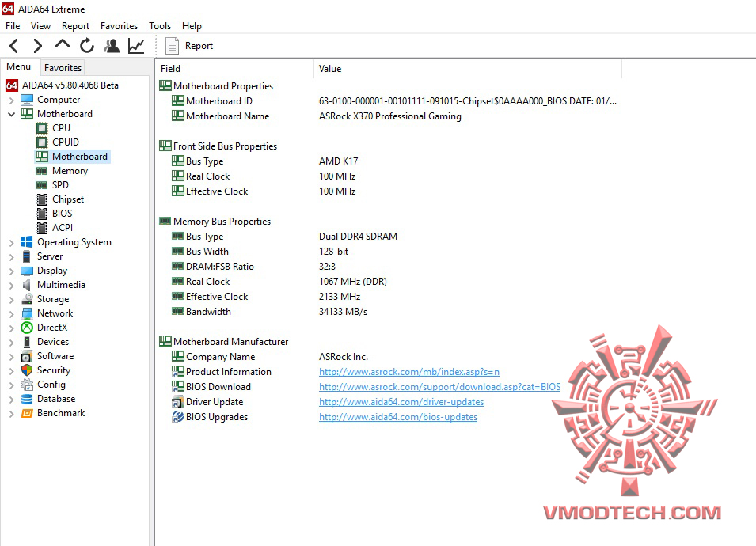Viewport: 756px width, 546px height.
Task: Click the Server tower icon
Action: pos(27,256)
